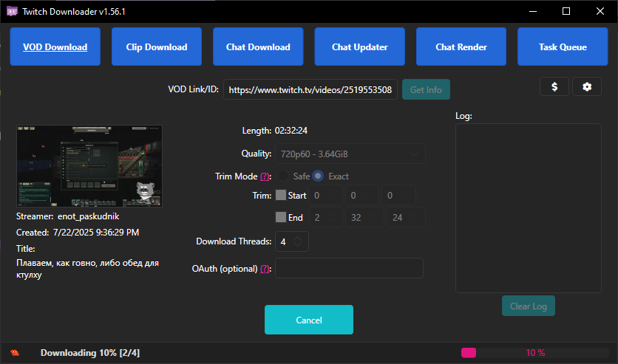Select the Exact trim mode radio button

pos(318,176)
